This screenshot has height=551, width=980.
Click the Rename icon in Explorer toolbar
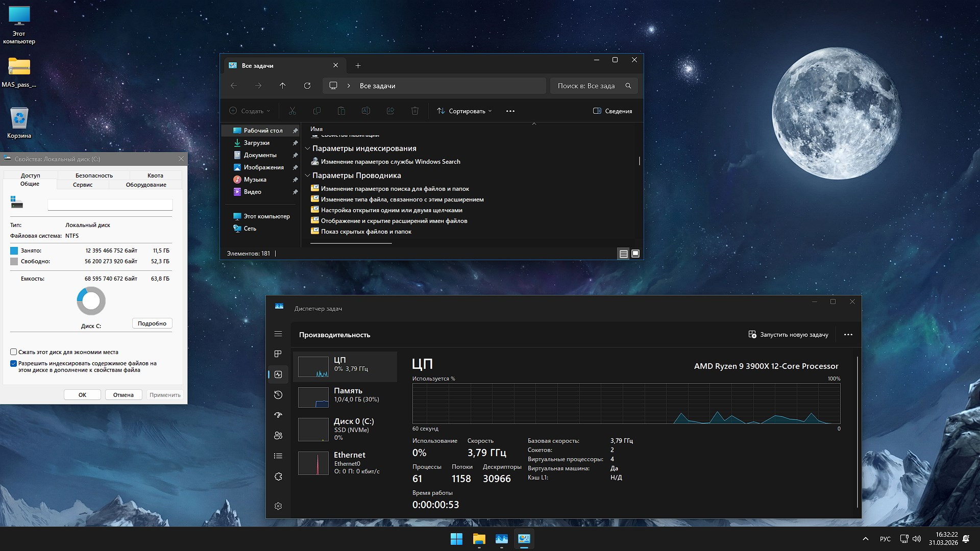tap(365, 111)
